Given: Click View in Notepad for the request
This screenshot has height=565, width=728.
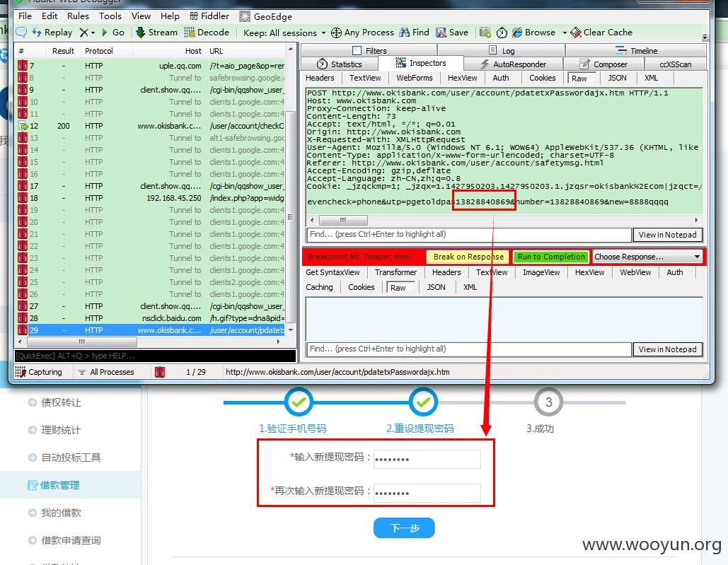Looking at the screenshot, I should point(667,235).
